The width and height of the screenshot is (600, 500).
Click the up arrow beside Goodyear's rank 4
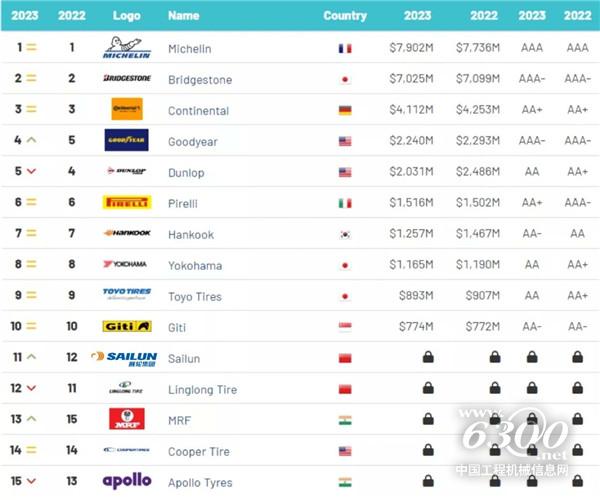(x=31, y=140)
